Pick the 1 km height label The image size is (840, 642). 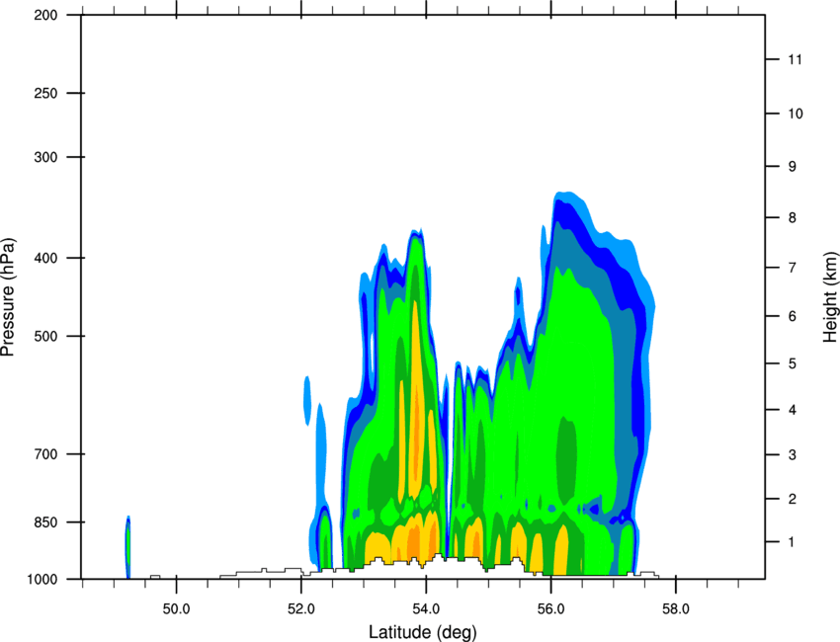(x=792, y=542)
